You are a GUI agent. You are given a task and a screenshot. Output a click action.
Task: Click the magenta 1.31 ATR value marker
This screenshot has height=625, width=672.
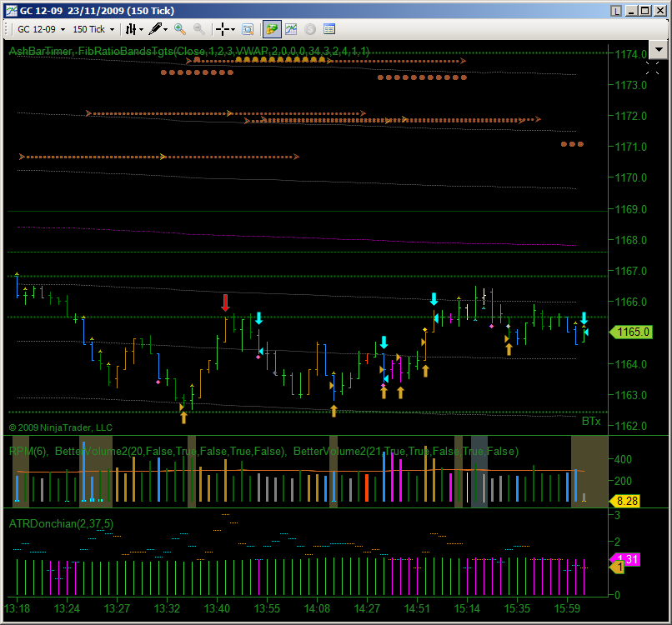point(628,559)
